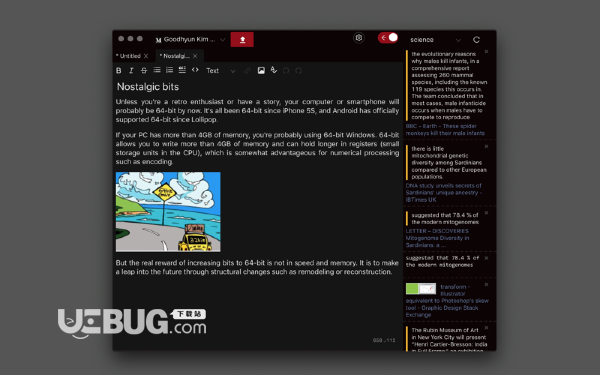Dismiss the male infanticide clipping
Screen dimensions: 600x375
(486, 52)
